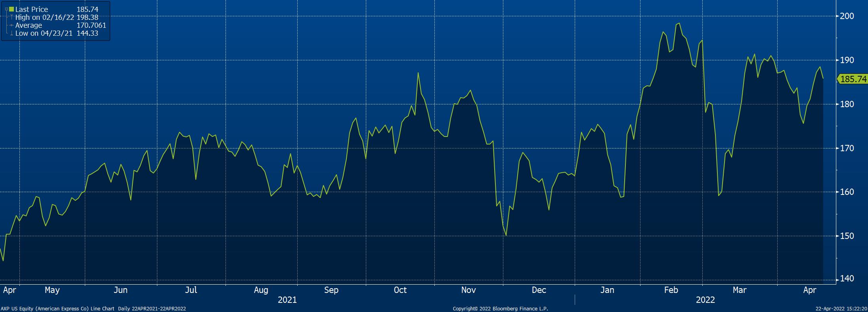Click the 140 label on price axis
868x312 pixels.
tap(848, 279)
